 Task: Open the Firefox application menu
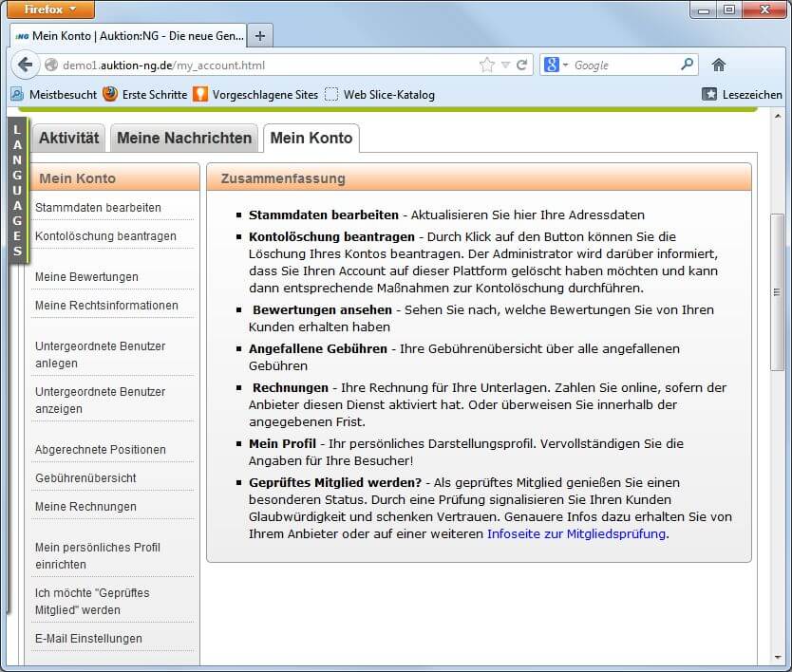click(x=50, y=9)
